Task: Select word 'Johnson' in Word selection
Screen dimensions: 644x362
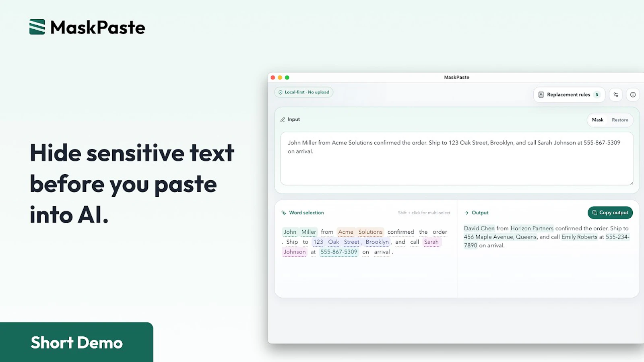Action: coord(294,252)
